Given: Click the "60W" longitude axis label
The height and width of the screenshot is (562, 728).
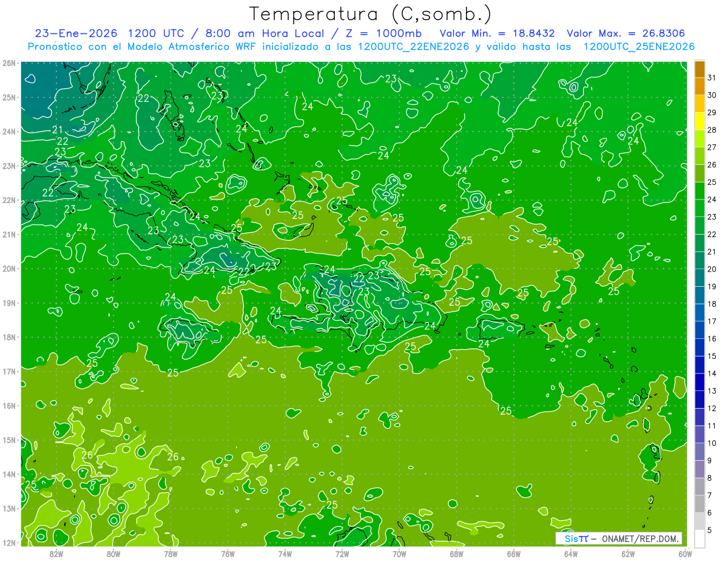Looking at the screenshot, I should click(x=685, y=553).
